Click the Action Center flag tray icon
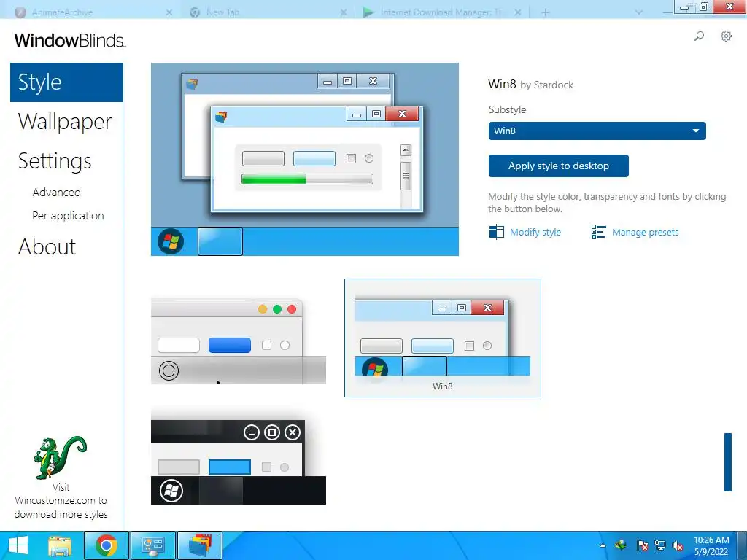 click(642, 545)
